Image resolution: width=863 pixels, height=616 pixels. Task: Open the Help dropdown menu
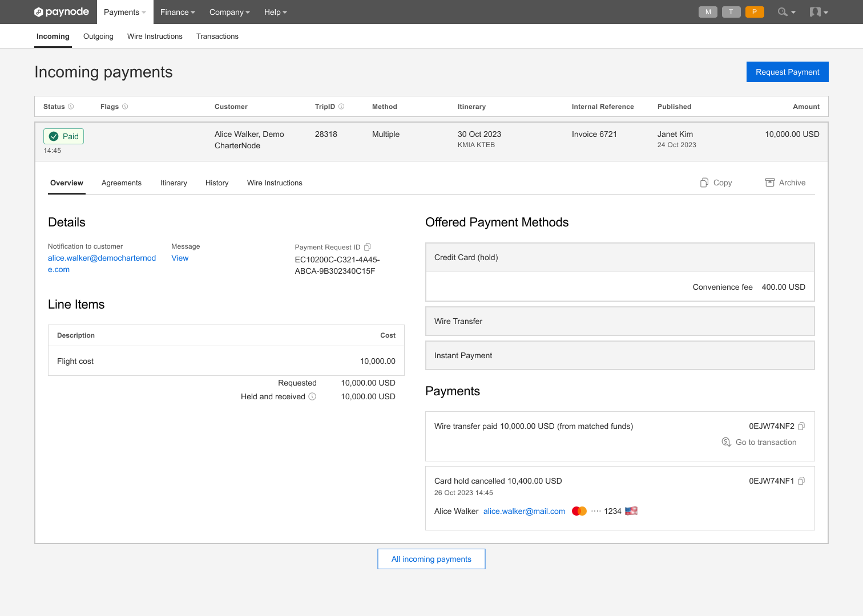click(x=276, y=12)
